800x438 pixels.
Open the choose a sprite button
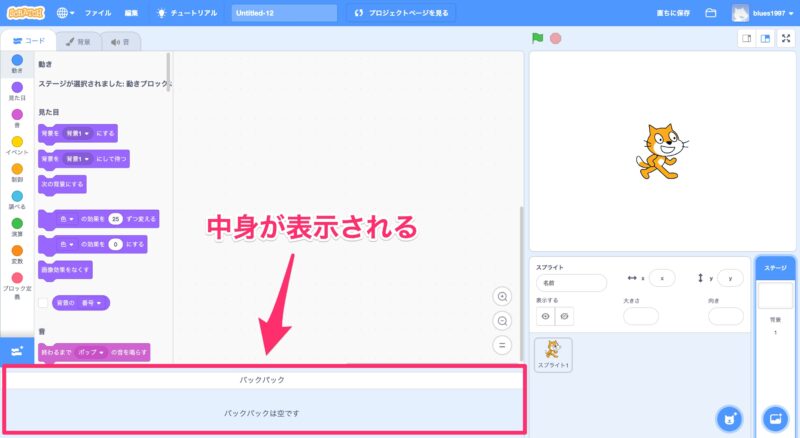(730, 417)
